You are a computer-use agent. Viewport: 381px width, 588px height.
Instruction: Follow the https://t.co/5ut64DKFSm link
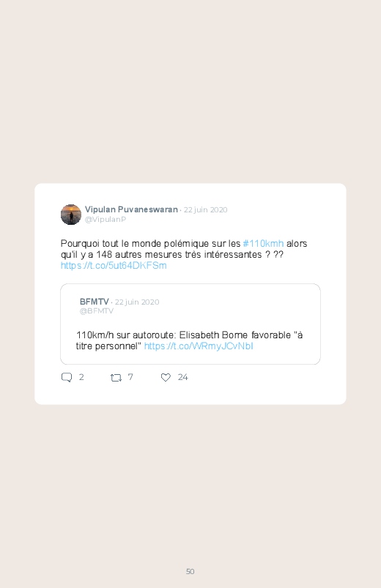(x=114, y=266)
